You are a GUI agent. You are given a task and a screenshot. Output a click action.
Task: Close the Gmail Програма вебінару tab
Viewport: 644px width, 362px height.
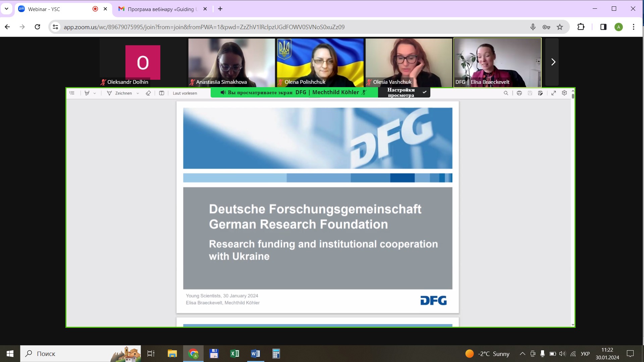[x=205, y=9]
